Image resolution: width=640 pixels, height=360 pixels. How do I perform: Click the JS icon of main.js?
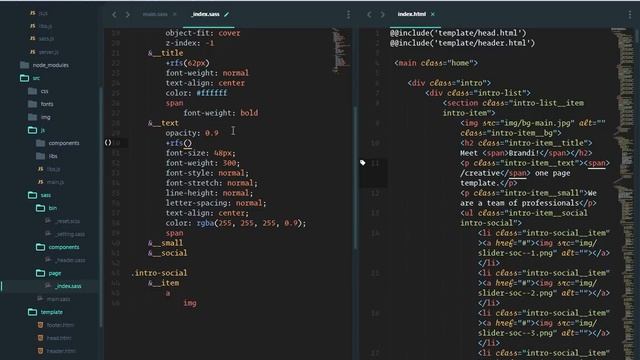click(x=41, y=182)
